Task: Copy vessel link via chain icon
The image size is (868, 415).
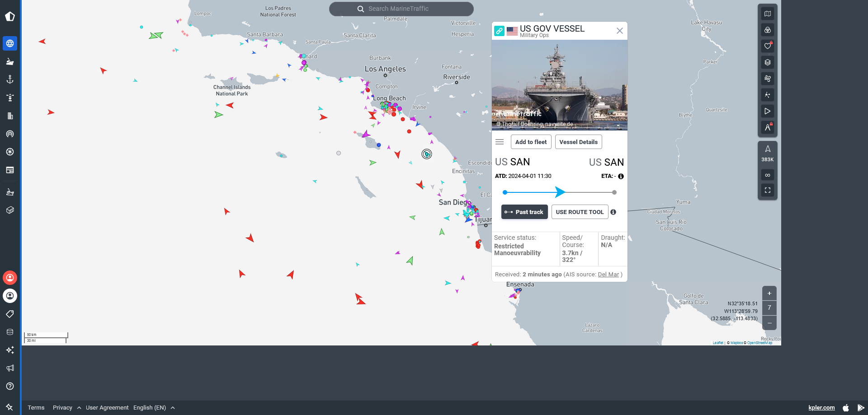Action: [499, 31]
